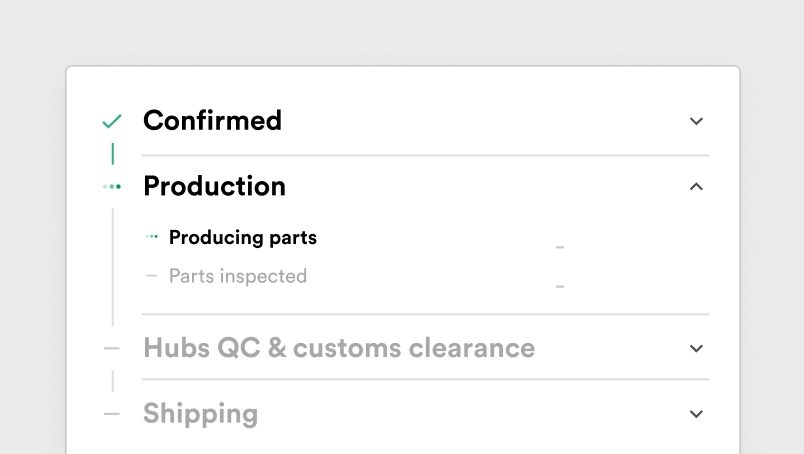Click the pending dash icon beside Shipping
Viewport: 804px width, 454px height.
(112, 413)
